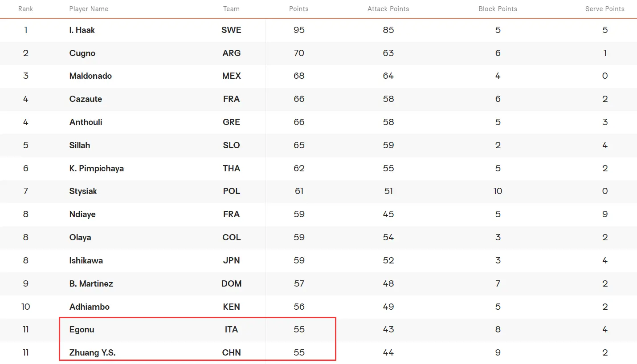This screenshot has width=637, height=364.
Task: Click on player Sillah
Action: [x=80, y=145]
